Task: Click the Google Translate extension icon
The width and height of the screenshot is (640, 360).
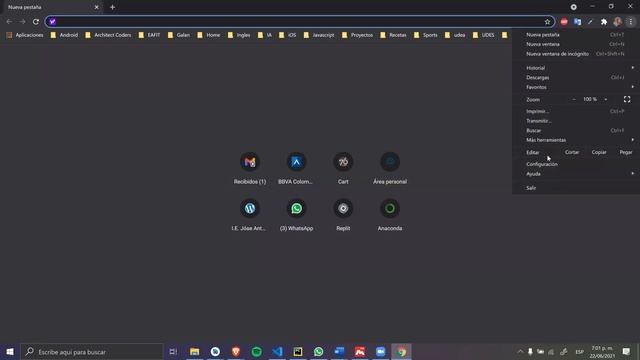Action: point(577,22)
